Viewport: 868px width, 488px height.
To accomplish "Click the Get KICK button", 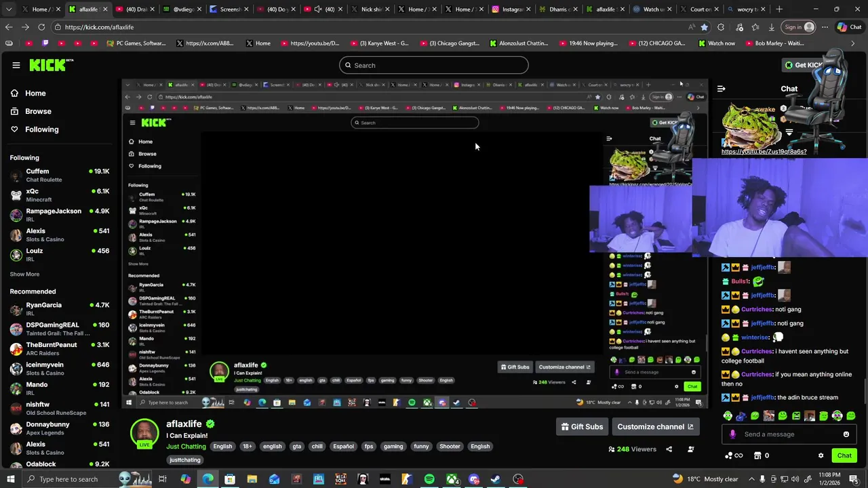I will [804, 65].
